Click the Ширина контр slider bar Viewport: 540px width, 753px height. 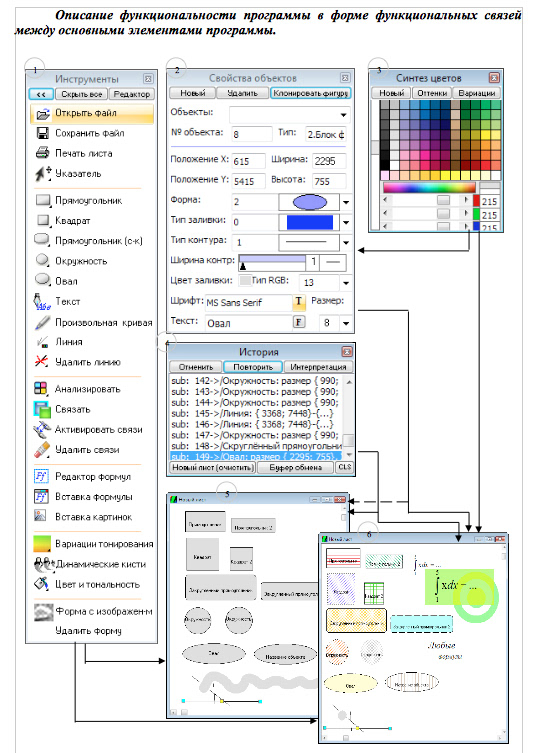point(272,262)
